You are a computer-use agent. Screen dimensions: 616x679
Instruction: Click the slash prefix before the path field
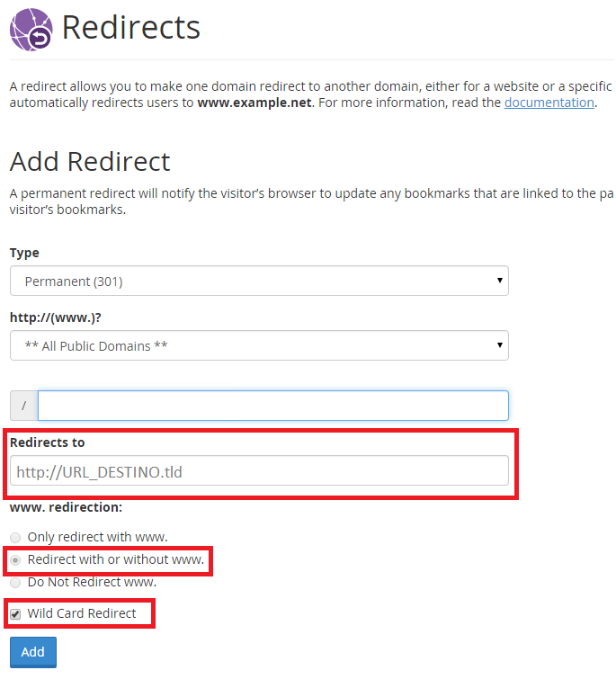(x=23, y=406)
